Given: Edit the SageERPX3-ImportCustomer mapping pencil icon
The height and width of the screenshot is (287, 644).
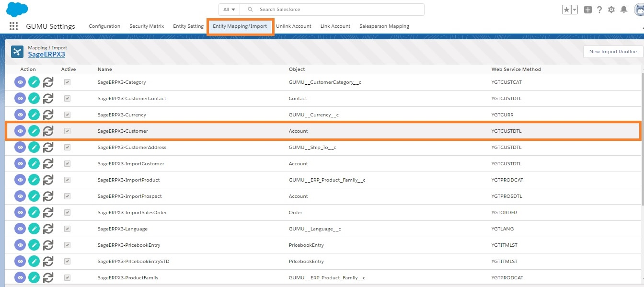Looking at the screenshot, I should [34, 164].
